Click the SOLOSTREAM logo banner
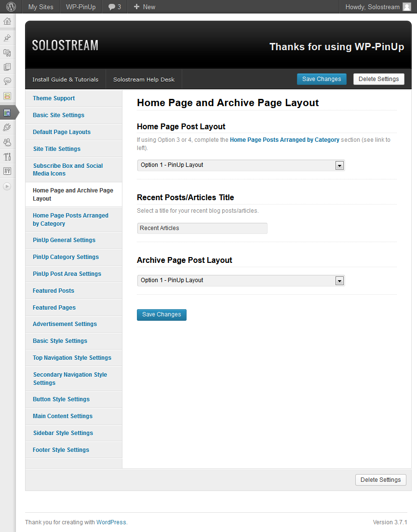Screen dimensions: 417x532 [x=65, y=45]
